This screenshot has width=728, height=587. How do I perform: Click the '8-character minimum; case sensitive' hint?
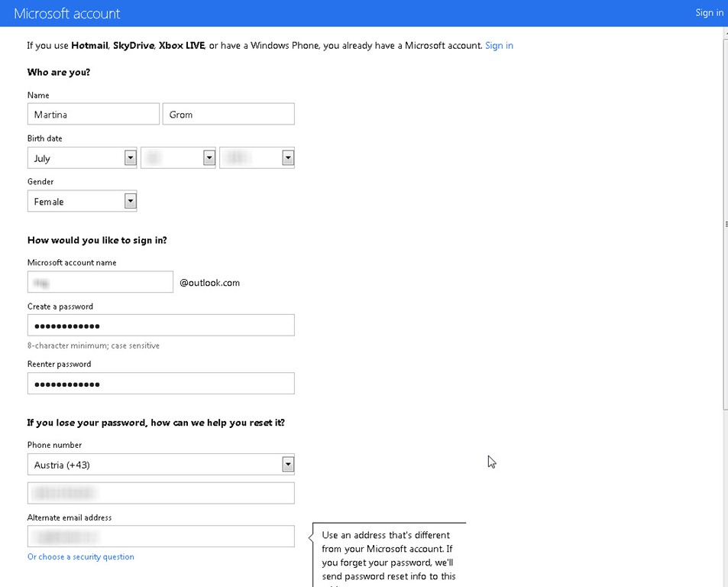(x=93, y=345)
